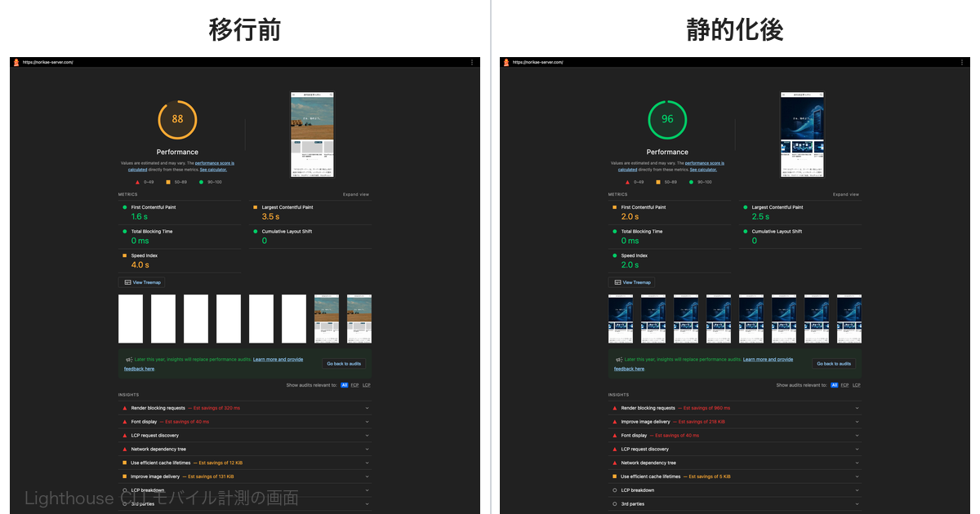Click the megaphone icon in the 移行前 insights banner
The height and width of the screenshot is (514, 980).
click(129, 360)
